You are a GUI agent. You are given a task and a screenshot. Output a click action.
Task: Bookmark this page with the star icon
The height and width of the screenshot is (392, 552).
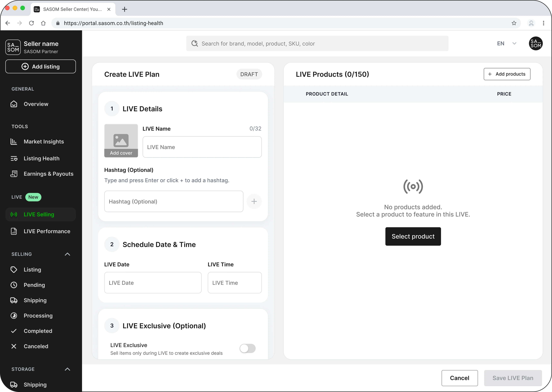point(514,23)
